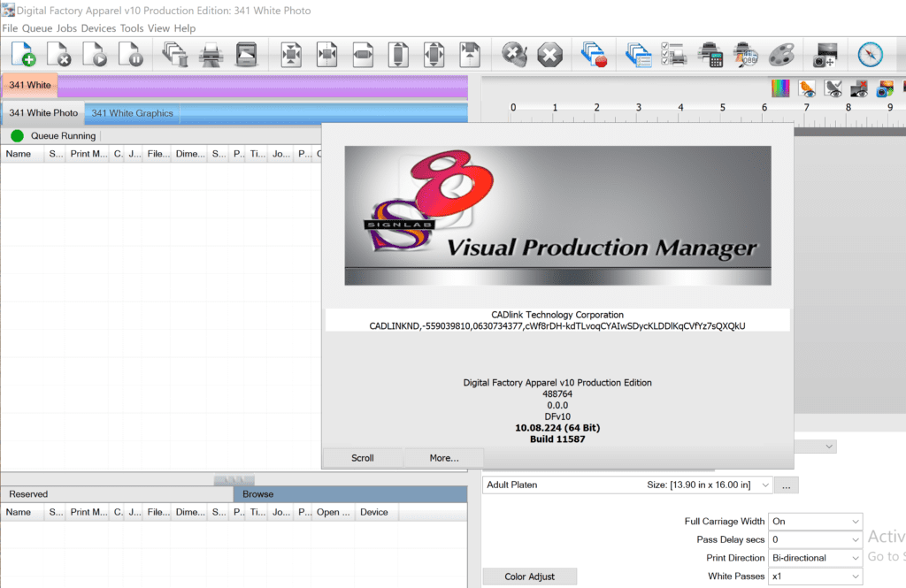Select the 341 White device tab
The image size is (906, 588).
[x=30, y=85]
